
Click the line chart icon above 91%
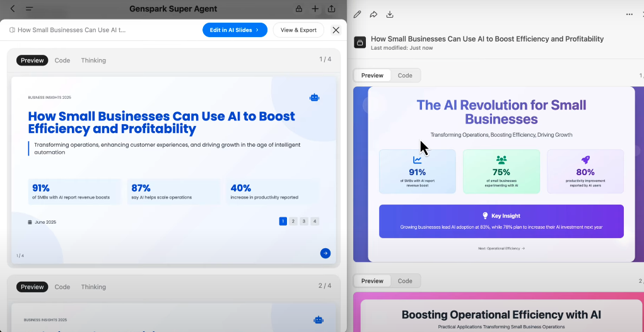click(418, 160)
